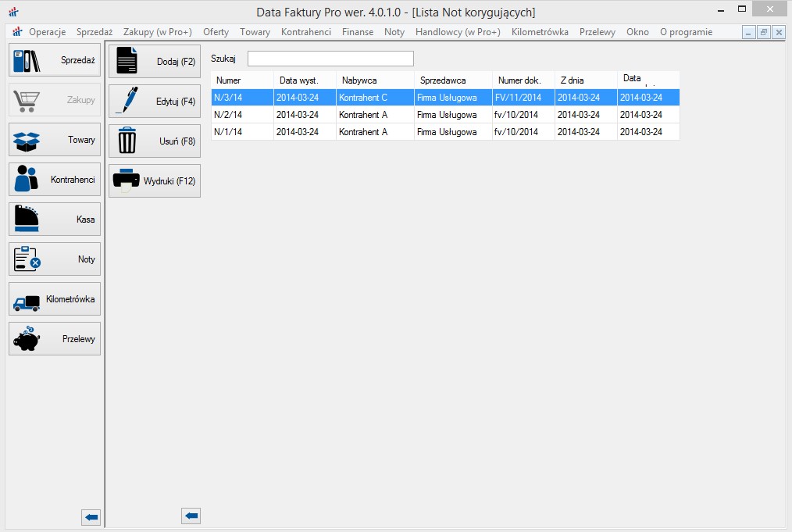Open Kasa via the cash register icon
This screenshot has width=792, height=532.
pos(55,220)
